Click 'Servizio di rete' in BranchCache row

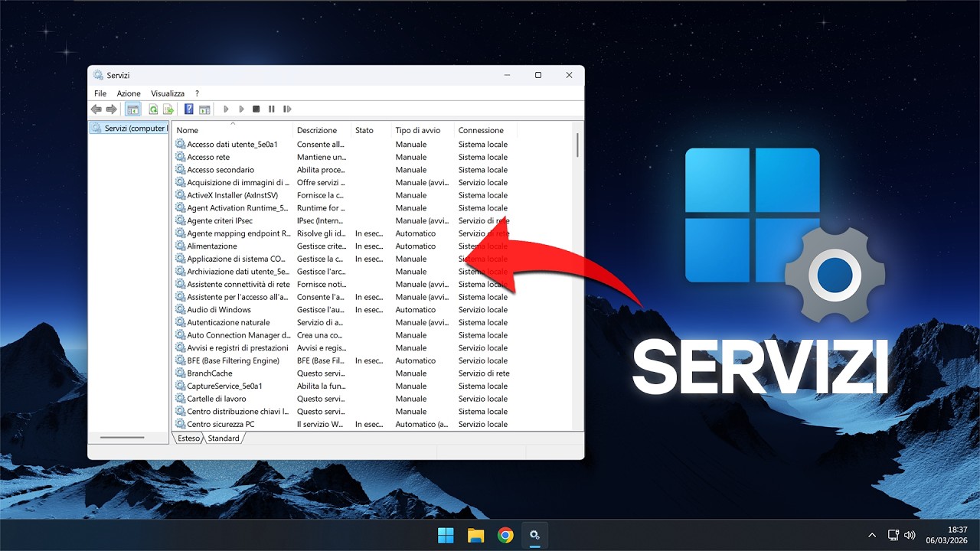pos(484,373)
